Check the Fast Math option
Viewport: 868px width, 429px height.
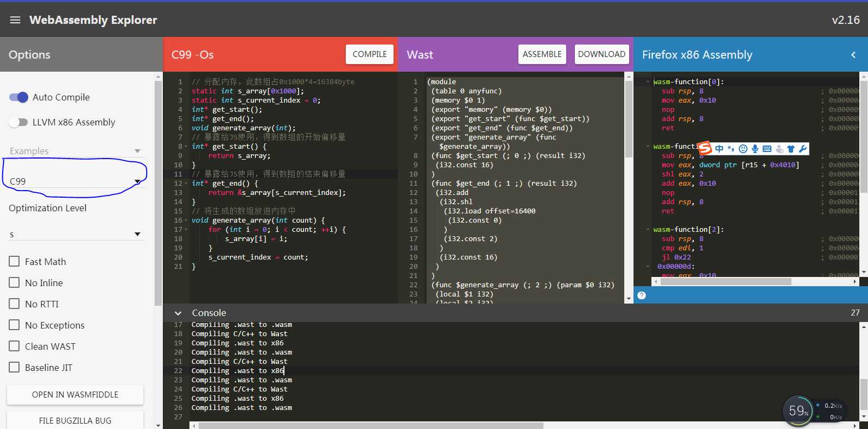click(15, 261)
